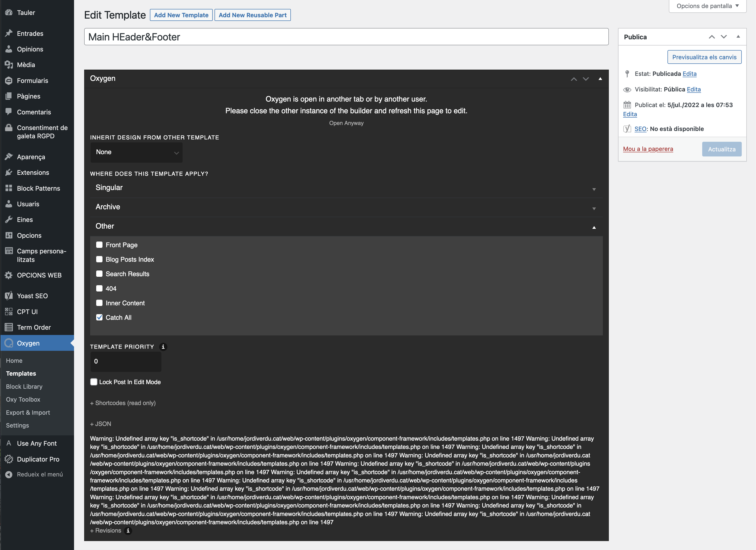Enable the Front Page checkbox
The width and height of the screenshot is (756, 550).
tap(99, 245)
